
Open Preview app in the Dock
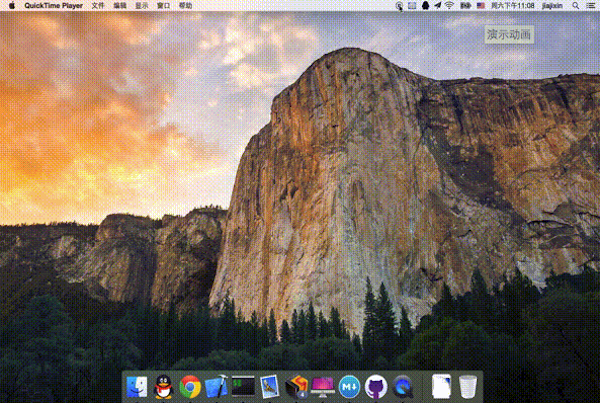[269, 387]
